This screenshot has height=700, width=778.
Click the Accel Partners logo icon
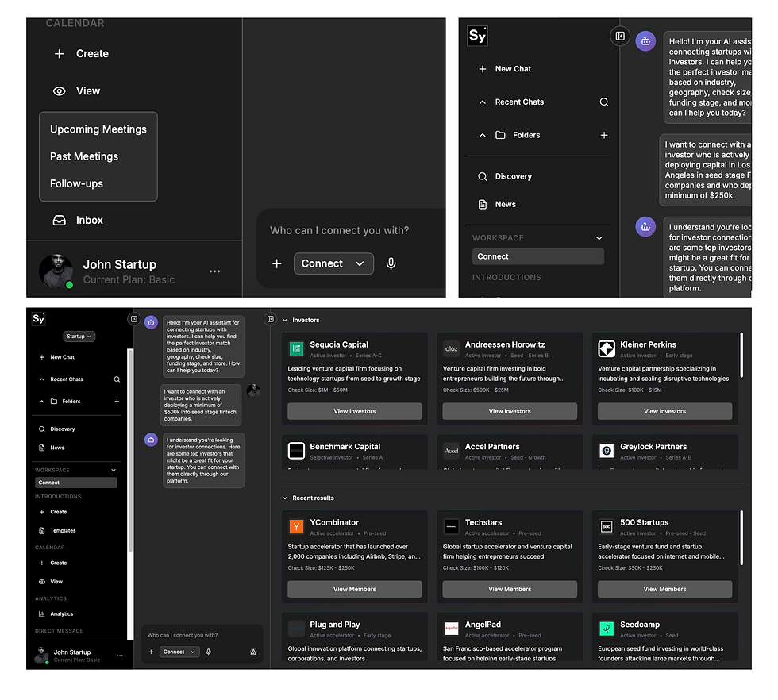click(x=451, y=451)
